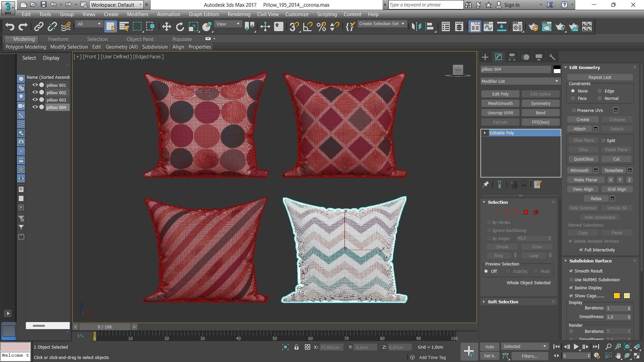Open the Workspace: Default dropdown

(x=116, y=5)
